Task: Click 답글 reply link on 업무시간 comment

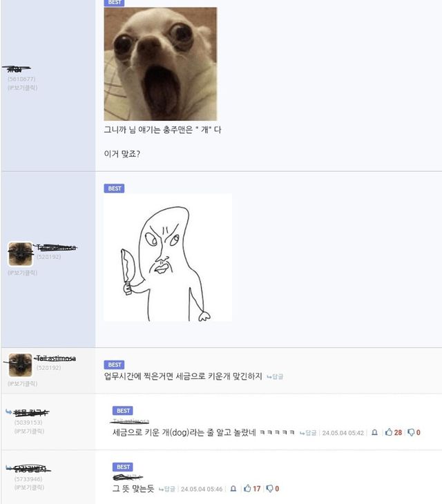Action: pos(275,376)
